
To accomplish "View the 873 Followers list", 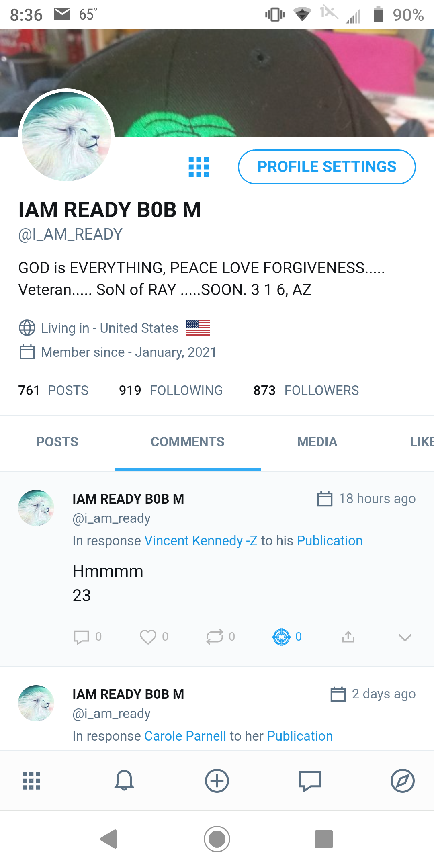I will (306, 390).
